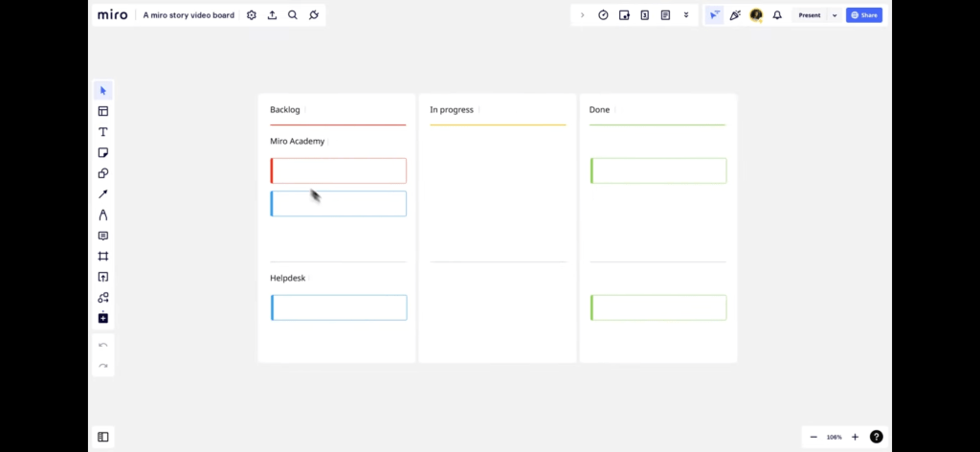Select green Done card in Miro Academy row
980x452 pixels.
(658, 170)
